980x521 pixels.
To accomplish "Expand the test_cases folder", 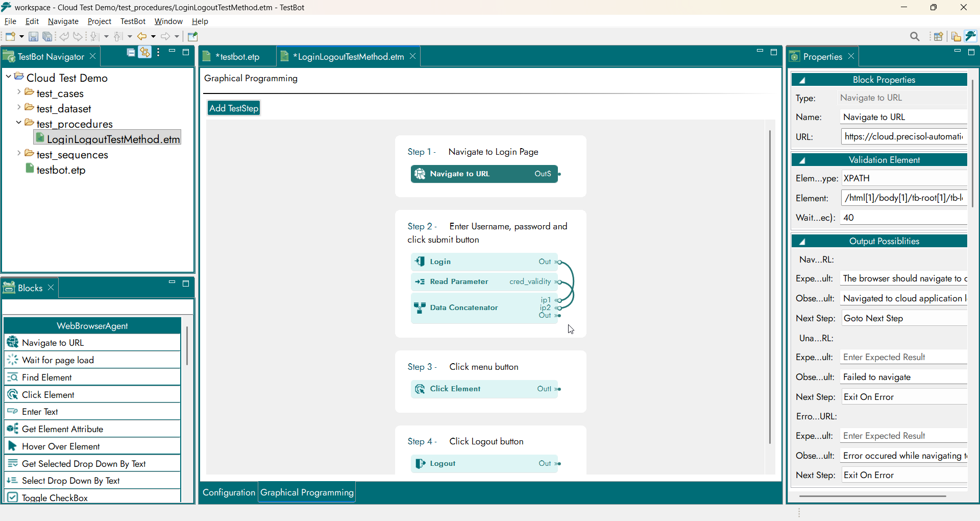I will (x=19, y=92).
